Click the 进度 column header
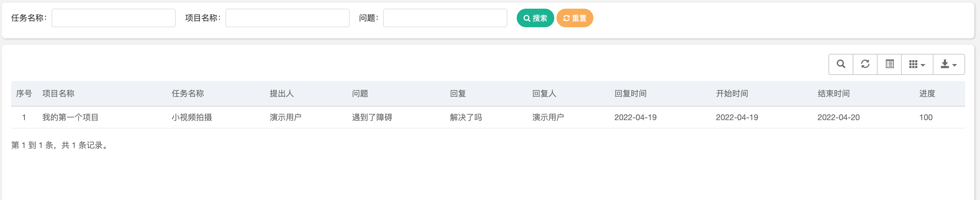Viewport: 980px width, 200px height. (x=927, y=93)
